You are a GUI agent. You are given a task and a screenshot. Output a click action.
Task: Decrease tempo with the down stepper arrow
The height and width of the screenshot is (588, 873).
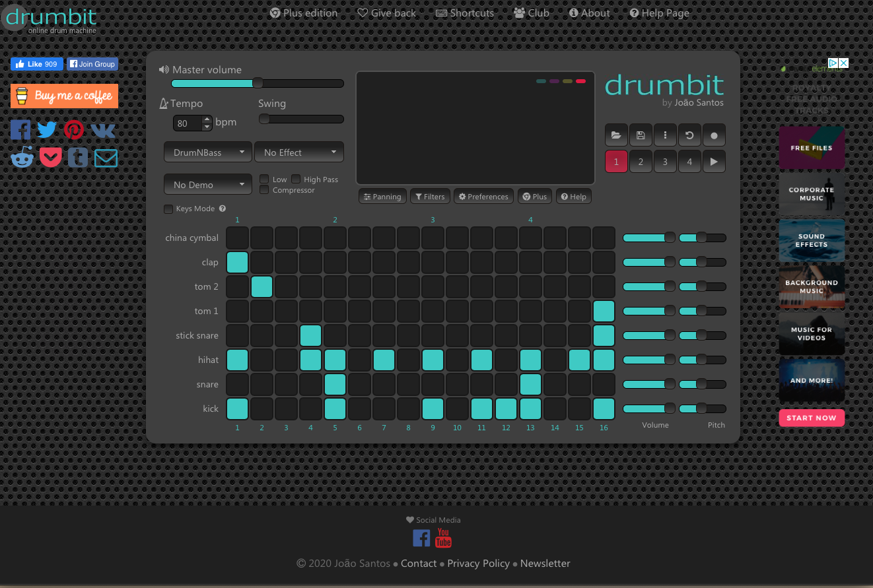click(x=207, y=127)
